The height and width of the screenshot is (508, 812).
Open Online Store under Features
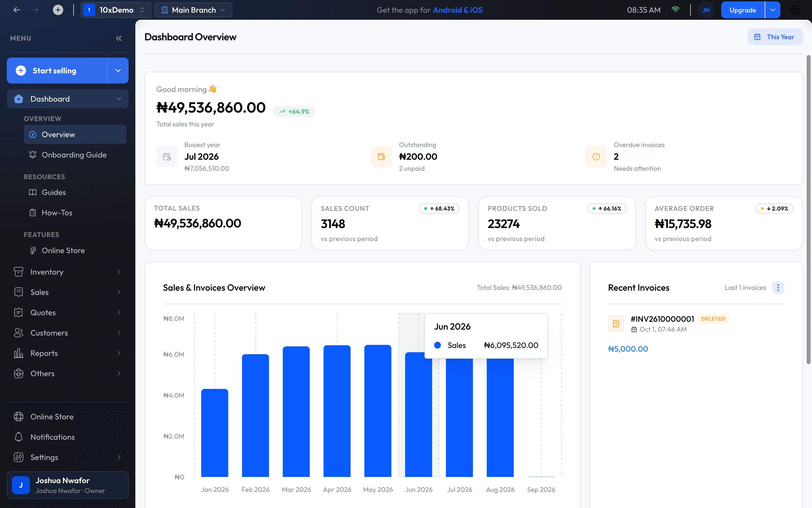[x=75, y=250]
